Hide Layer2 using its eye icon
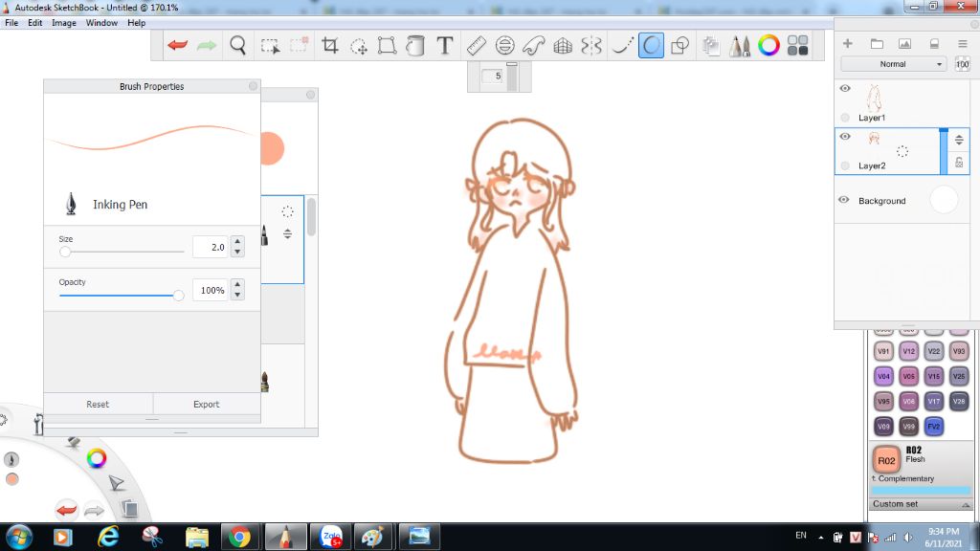 [x=845, y=136]
